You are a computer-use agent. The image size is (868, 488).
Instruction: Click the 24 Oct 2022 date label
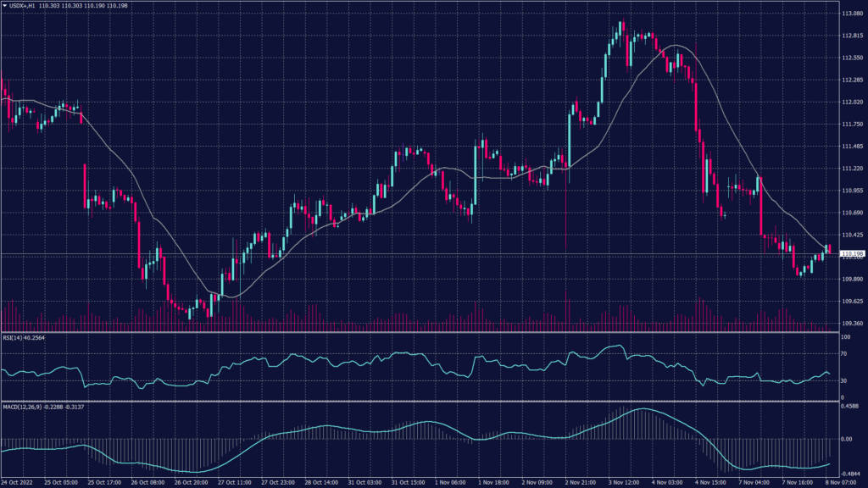19,482
